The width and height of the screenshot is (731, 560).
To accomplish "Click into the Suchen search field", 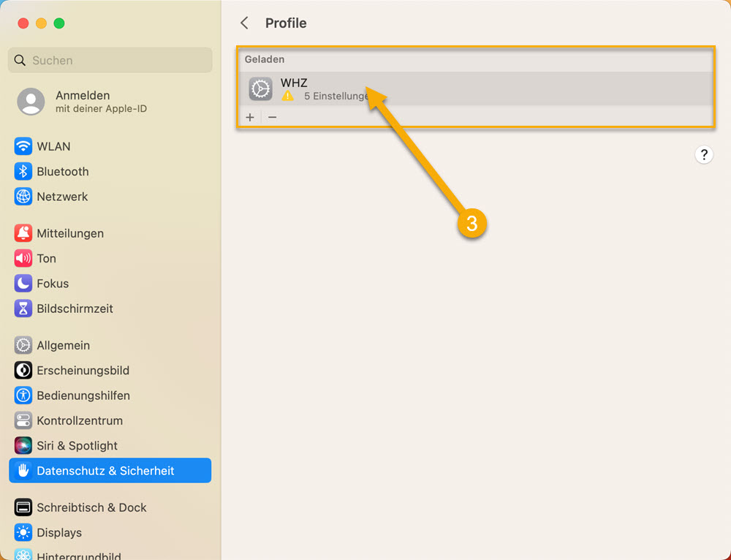I will click(x=110, y=60).
